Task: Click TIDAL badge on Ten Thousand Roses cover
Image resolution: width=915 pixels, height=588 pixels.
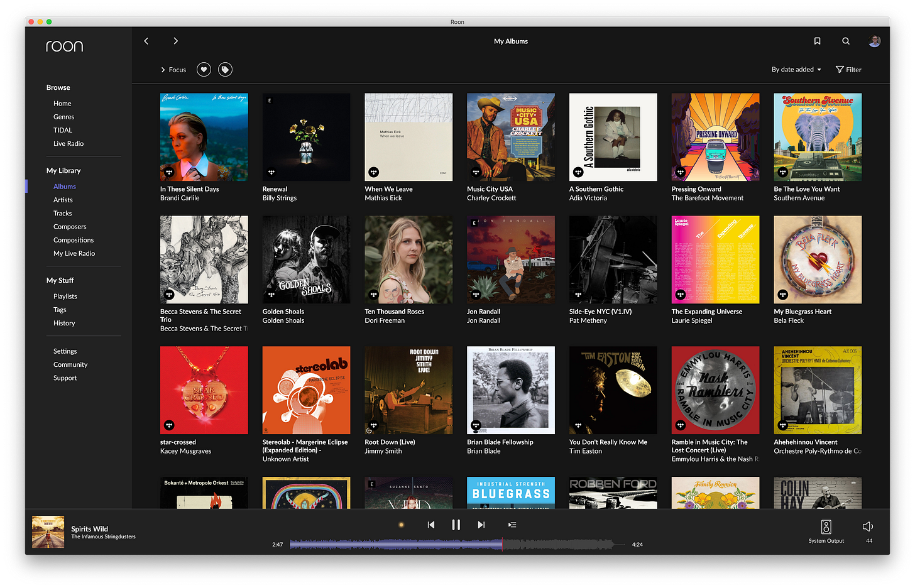Action: [373, 295]
